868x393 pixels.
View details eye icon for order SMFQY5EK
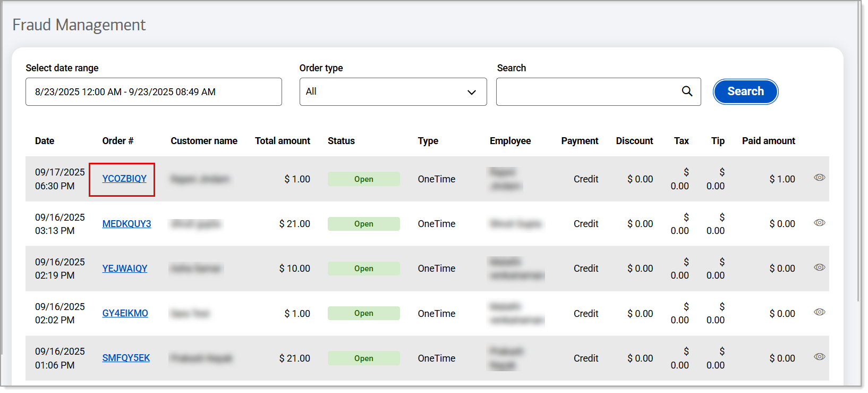coord(819,357)
